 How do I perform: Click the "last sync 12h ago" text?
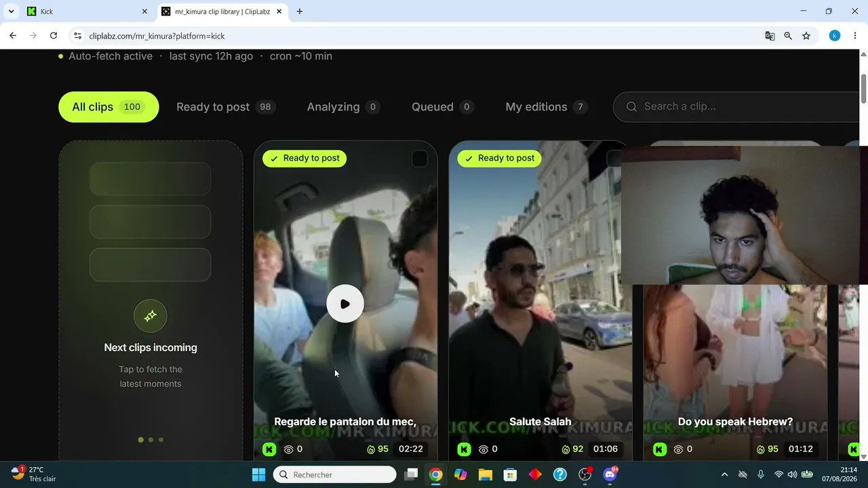click(x=211, y=56)
